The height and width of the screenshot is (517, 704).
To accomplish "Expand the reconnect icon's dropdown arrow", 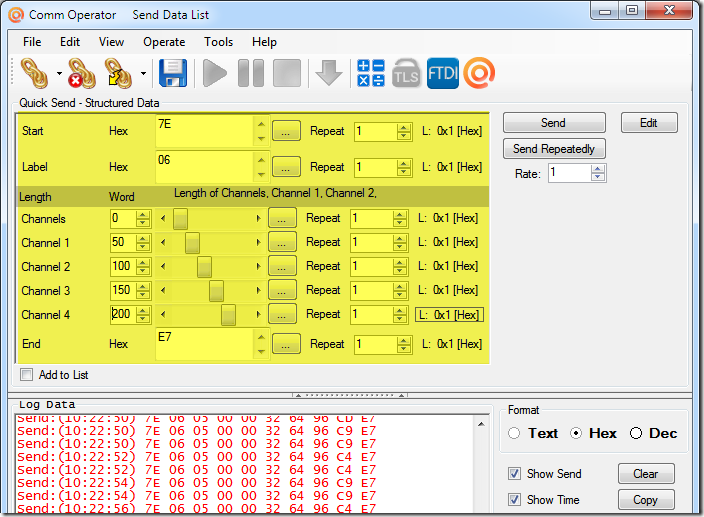I will coord(143,73).
